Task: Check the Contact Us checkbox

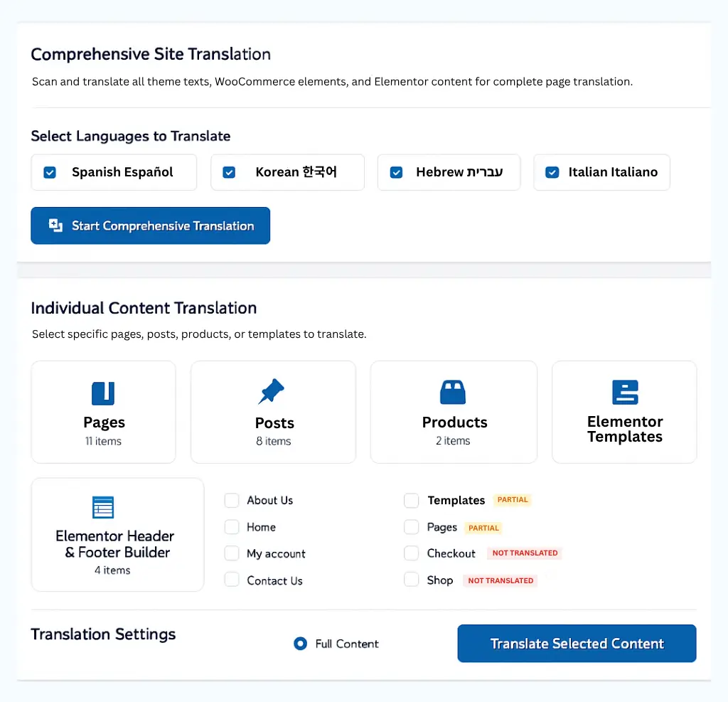Action: pos(231,580)
